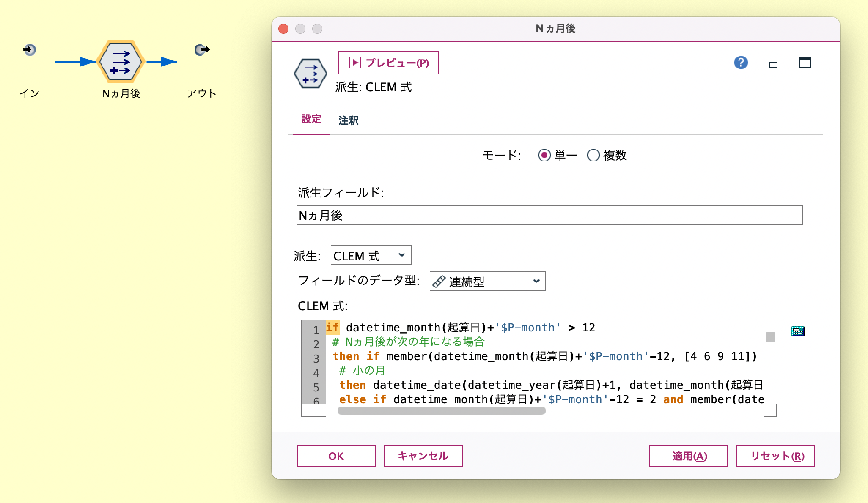Click the derive node icon in dialog header

click(310, 73)
